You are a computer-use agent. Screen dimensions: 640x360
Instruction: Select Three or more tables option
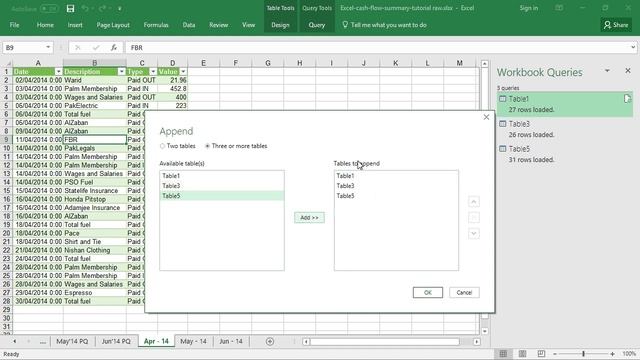(236, 146)
